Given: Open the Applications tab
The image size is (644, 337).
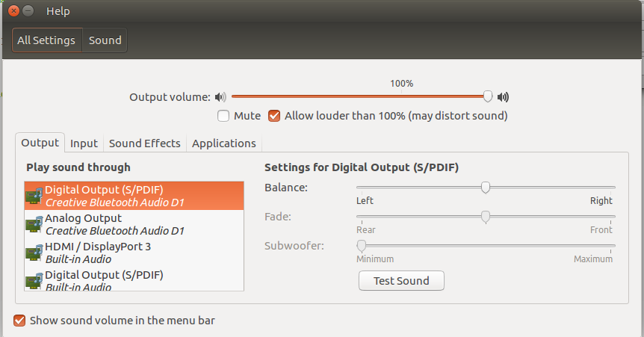Looking at the screenshot, I should 224,143.
